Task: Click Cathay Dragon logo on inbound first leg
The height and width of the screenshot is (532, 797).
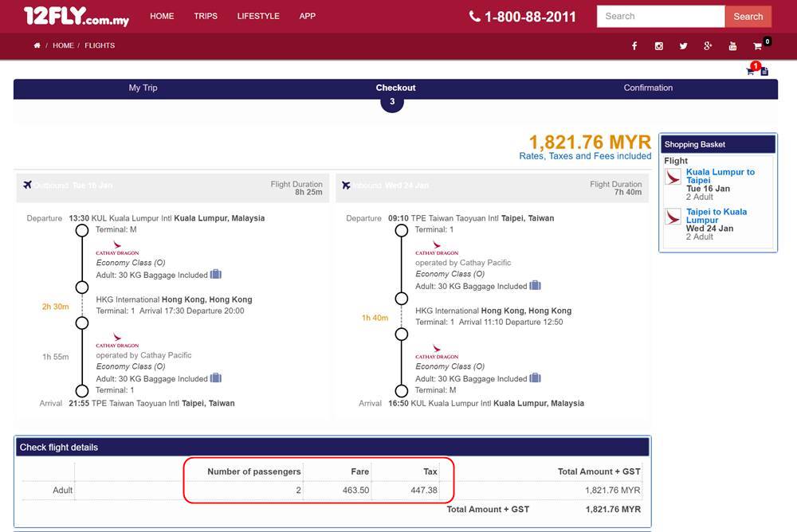Action: point(437,248)
